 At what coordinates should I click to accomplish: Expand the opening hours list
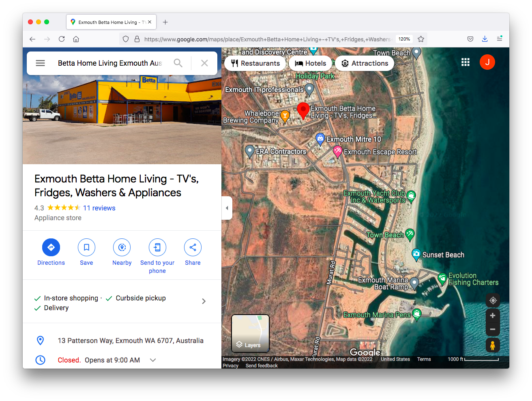tap(153, 360)
